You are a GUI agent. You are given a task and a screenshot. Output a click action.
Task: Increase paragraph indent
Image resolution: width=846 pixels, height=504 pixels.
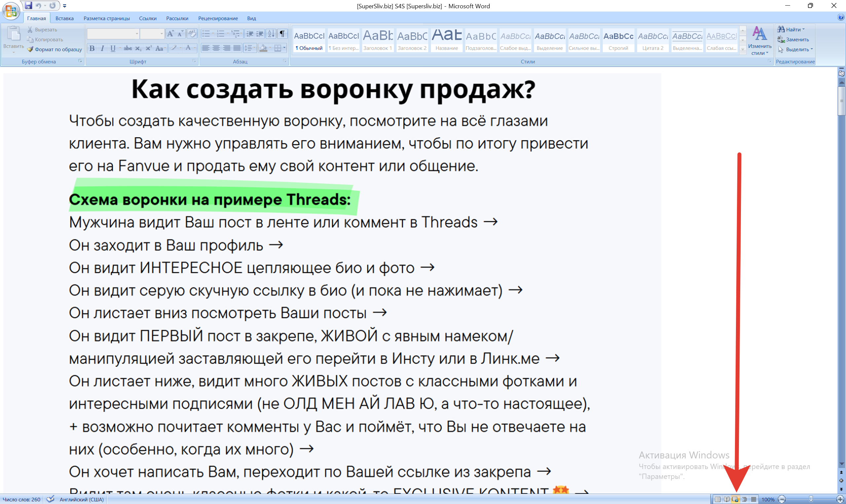[260, 33]
